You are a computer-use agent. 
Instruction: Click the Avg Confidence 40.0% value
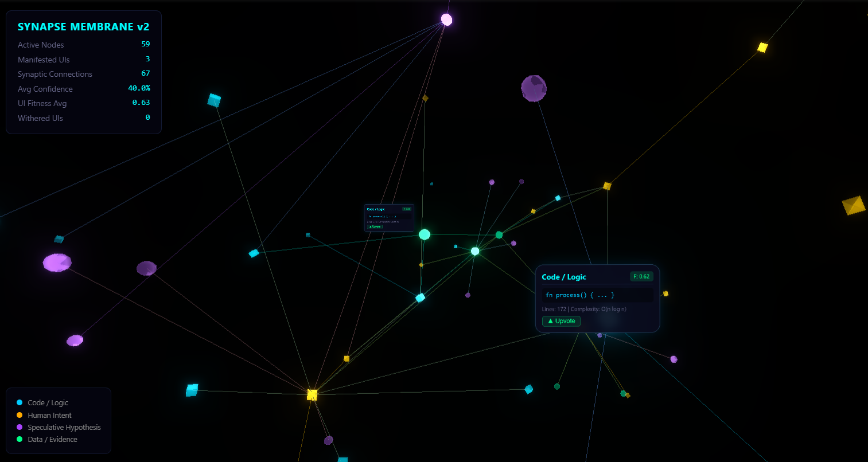139,88
